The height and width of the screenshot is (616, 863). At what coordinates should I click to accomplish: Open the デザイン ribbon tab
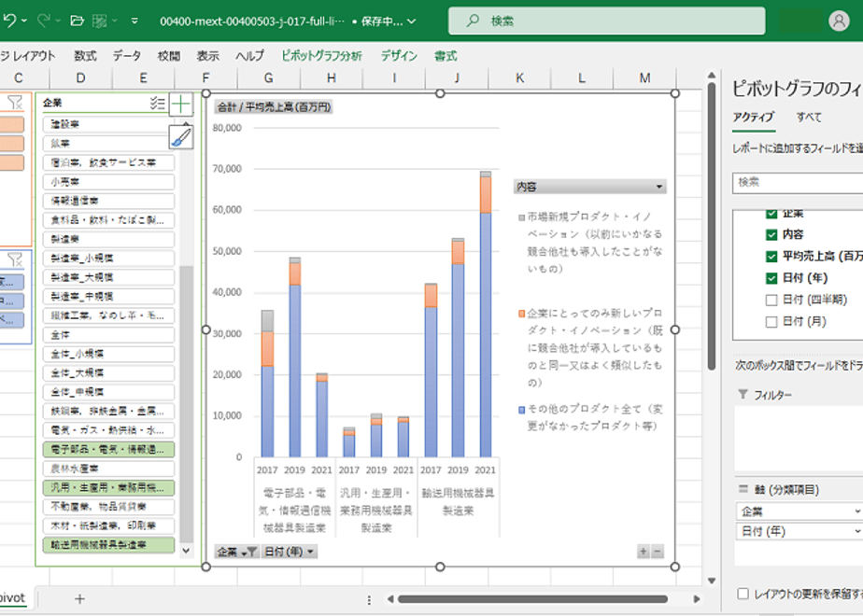pos(399,56)
